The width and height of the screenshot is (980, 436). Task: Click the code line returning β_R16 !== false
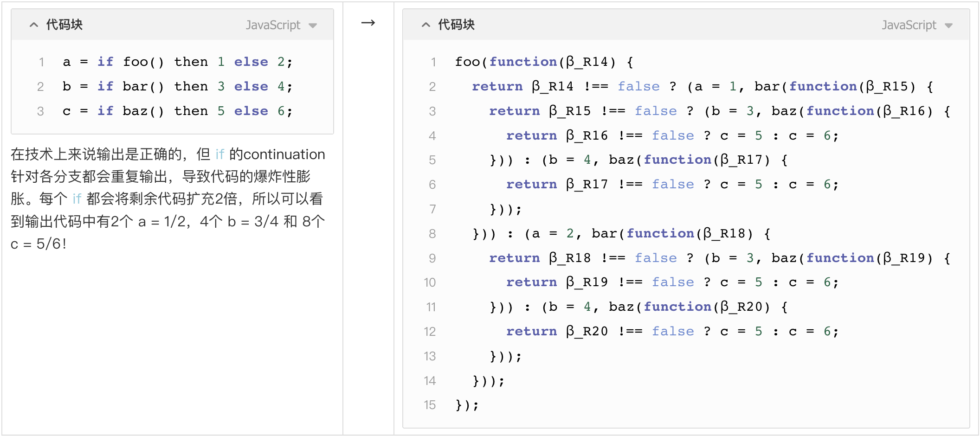(x=672, y=135)
